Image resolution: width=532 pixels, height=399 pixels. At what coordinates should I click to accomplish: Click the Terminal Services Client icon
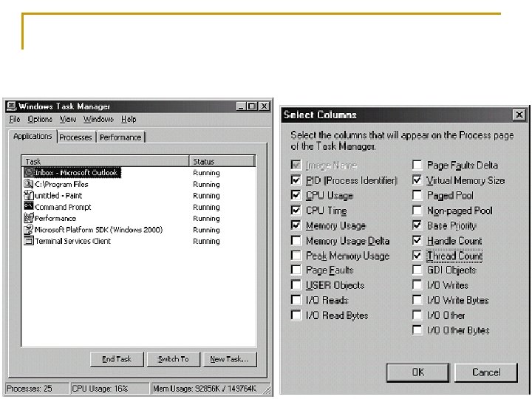pos(29,241)
